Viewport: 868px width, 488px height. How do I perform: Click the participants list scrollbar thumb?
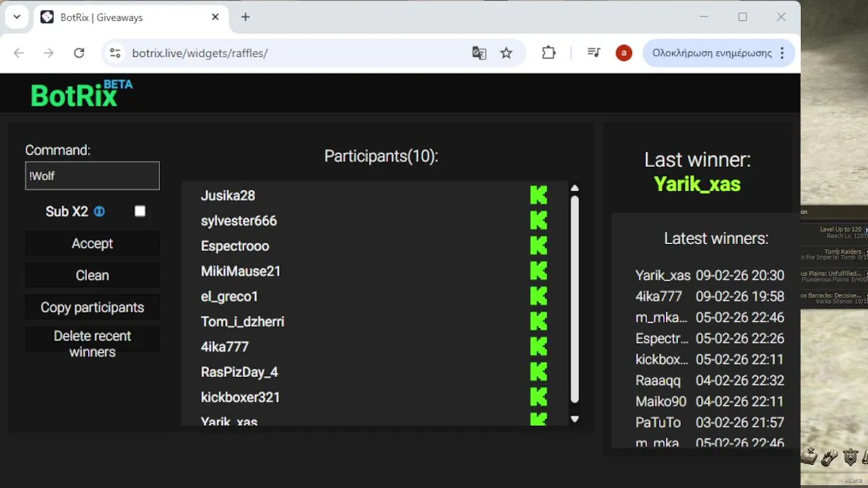(x=575, y=300)
